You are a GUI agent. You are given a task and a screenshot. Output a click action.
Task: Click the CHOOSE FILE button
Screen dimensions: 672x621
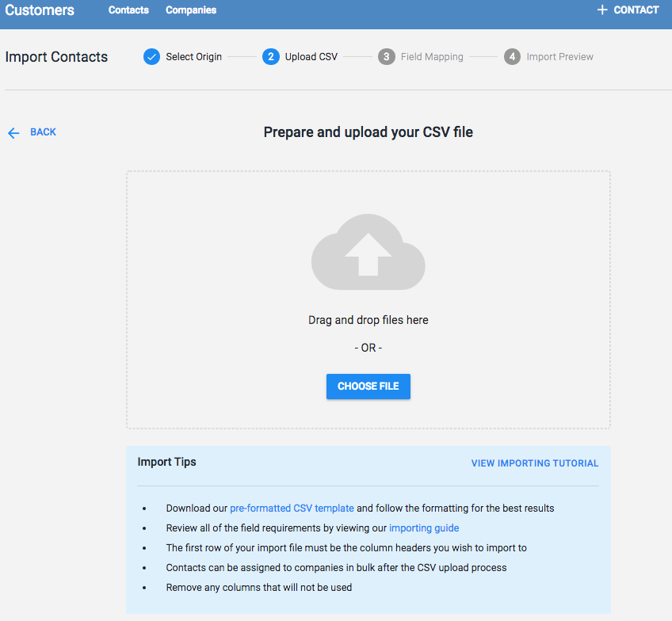click(x=368, y=386)
